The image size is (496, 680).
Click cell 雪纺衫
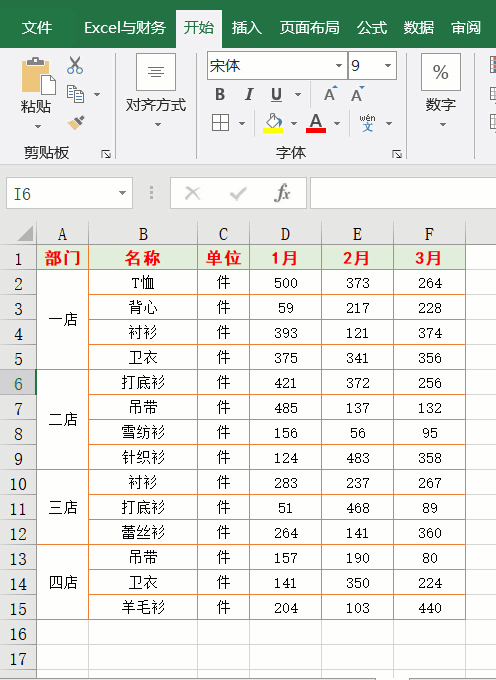tap(143, 432)
